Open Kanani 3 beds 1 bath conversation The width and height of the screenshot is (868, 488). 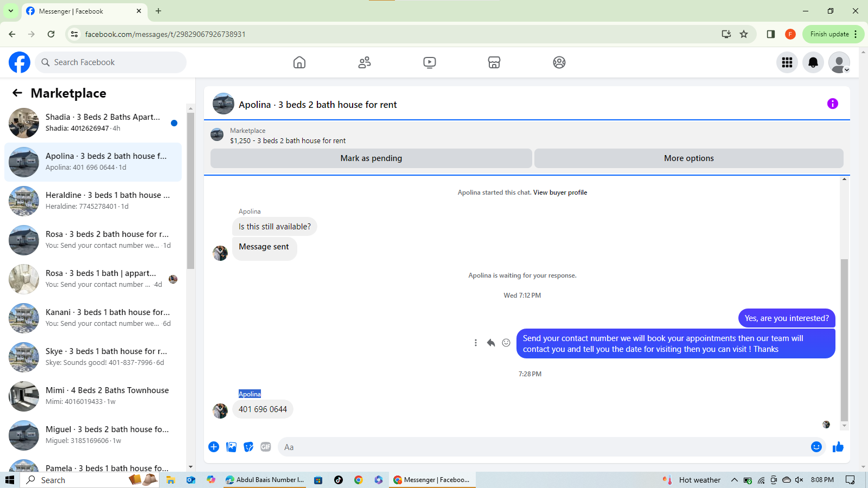(x=93, y=318)
